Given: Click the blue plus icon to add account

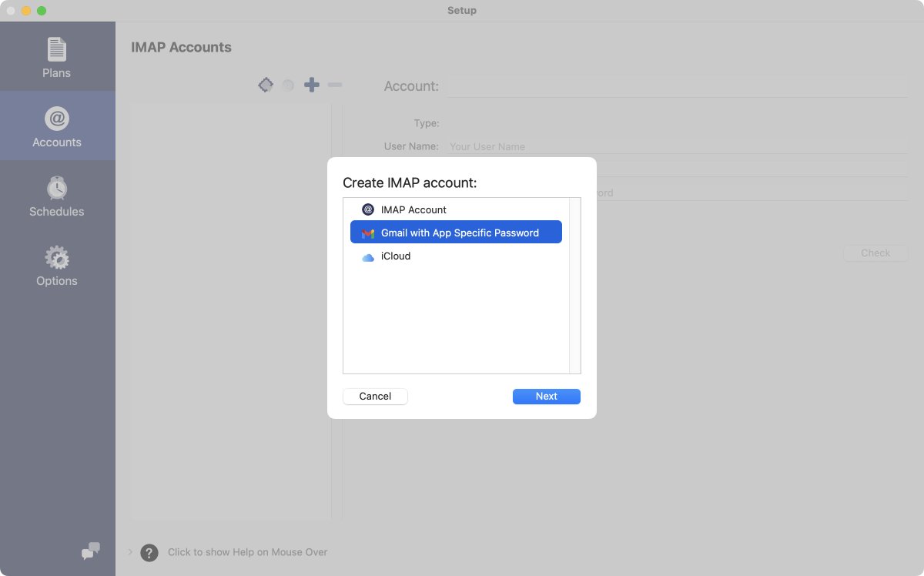Looking at the screenshot, I should click(x=312, y=85).
